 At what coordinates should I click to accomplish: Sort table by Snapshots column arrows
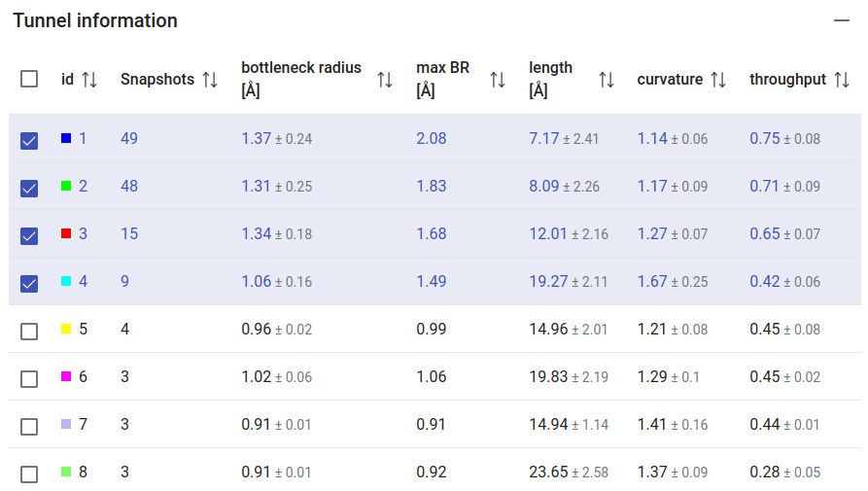(x=210, y=80)
